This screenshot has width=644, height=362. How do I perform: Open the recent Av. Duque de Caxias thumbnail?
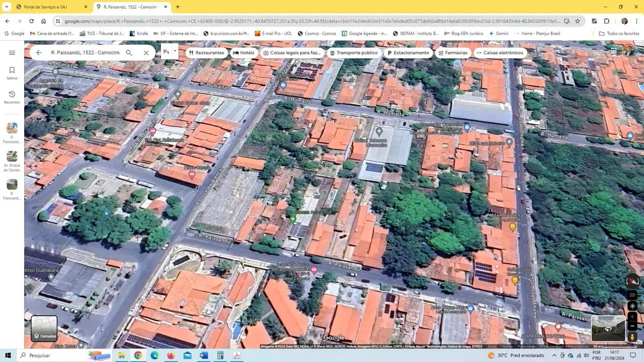click(x=12, y=156)
